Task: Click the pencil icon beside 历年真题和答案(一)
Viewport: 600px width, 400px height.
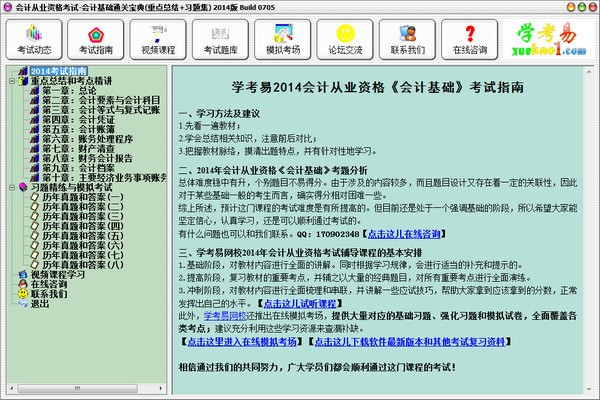Action: point(34,197)
